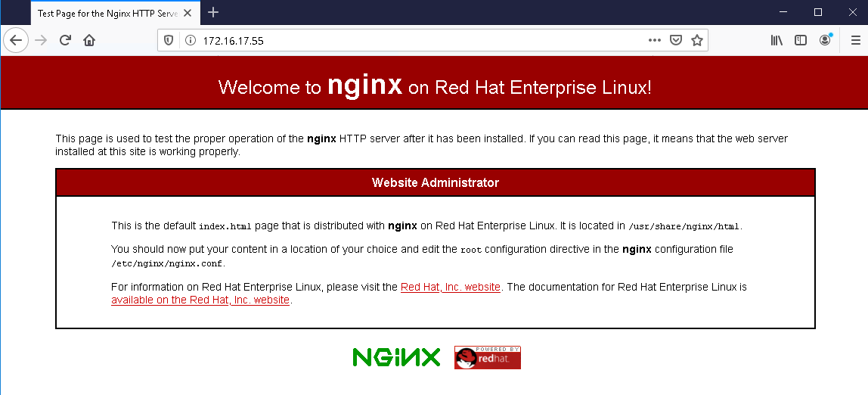Click the Website Administrator heading
The image size is (868, 395).
tap(435, 182)
